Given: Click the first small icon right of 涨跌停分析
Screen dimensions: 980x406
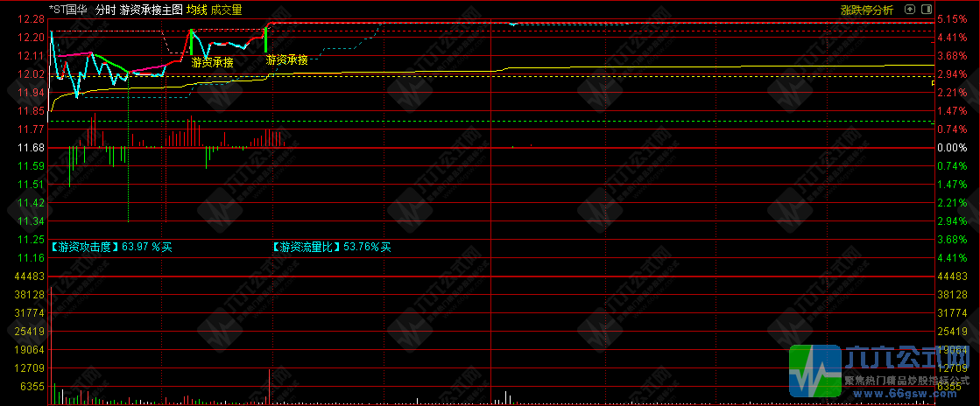Looking at the screenshot, I should point(912,10).
